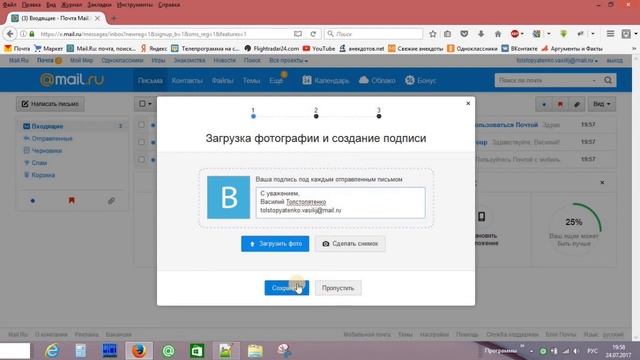Click the blue dot filter icon above message list
Viewport: 640px width, 360px height.
pyautogui.click(x=544, y=104)
